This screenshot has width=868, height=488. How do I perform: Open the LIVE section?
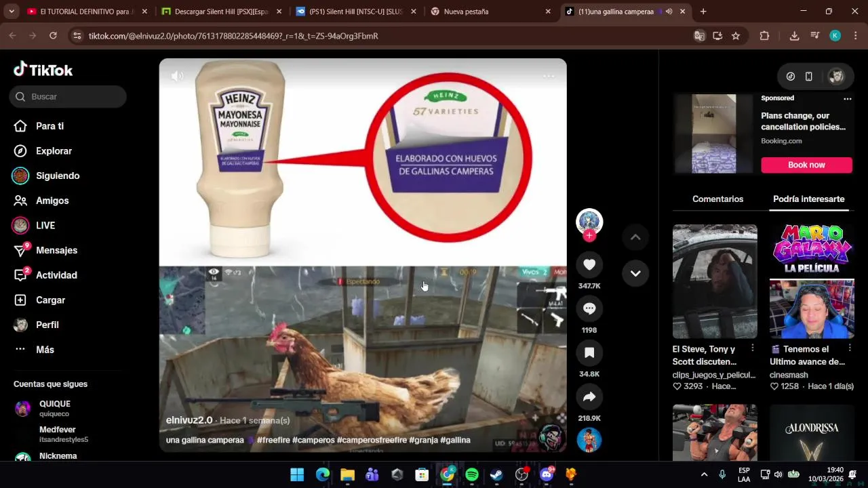point(35,226)
